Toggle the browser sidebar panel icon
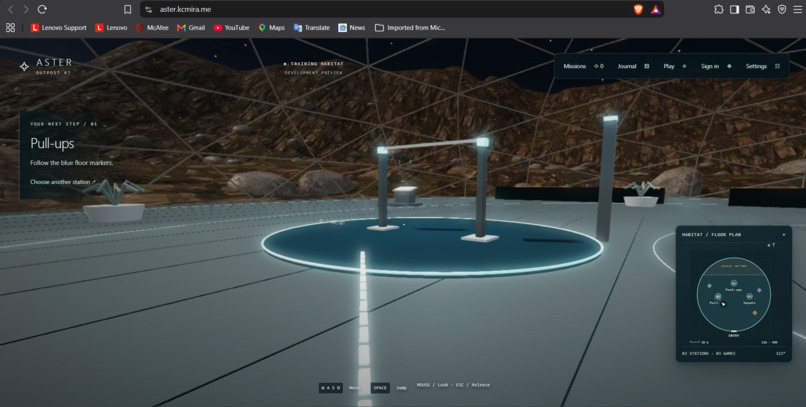Image resolution: width=806 pixels, height=407 pixels. point(735,9)
